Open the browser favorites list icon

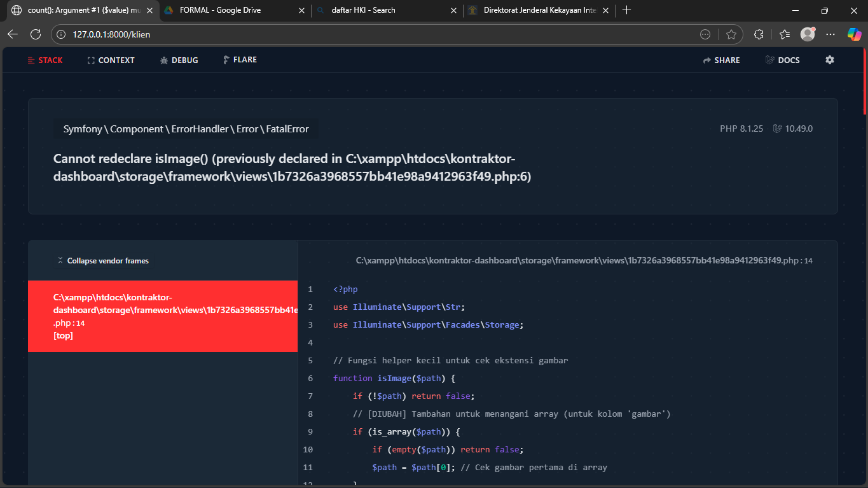tap(785, 34)
